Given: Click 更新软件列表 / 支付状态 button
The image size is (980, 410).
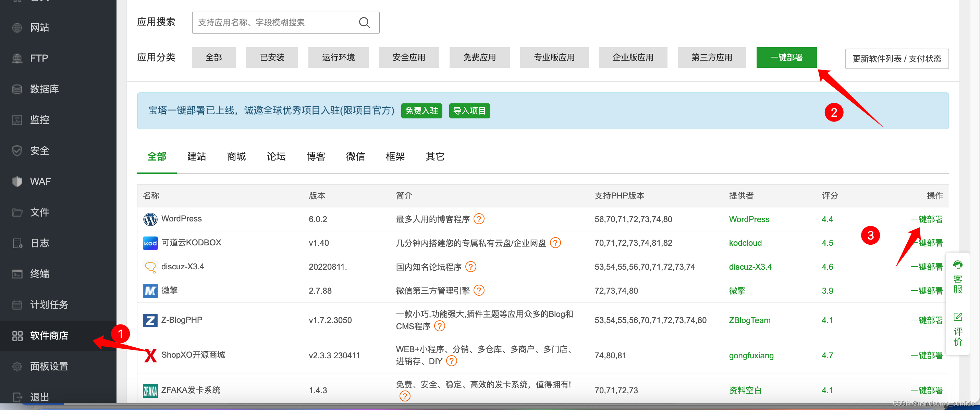Looking at the screenshot, I should click(896, 59).
